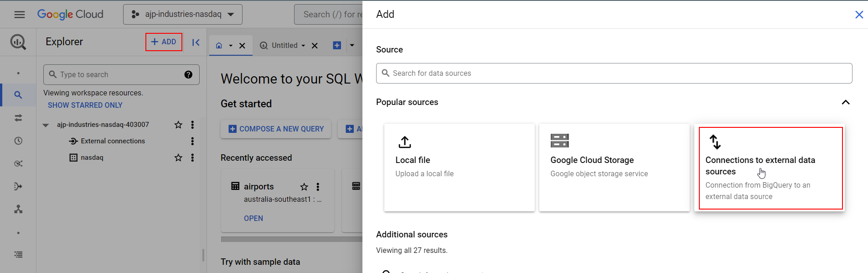Screen dimensions: 868x273
Task: Click the horizontal scrollbar under recently accessed
Action: click(x=292, y=239)
